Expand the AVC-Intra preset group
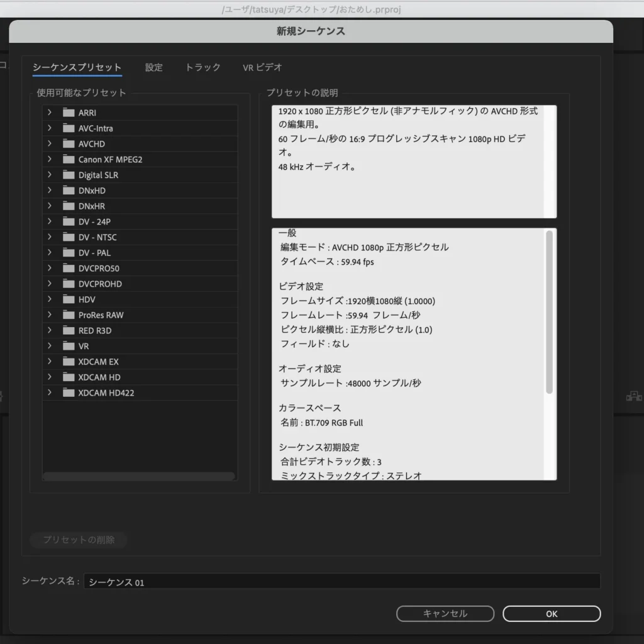 [50, 128]
